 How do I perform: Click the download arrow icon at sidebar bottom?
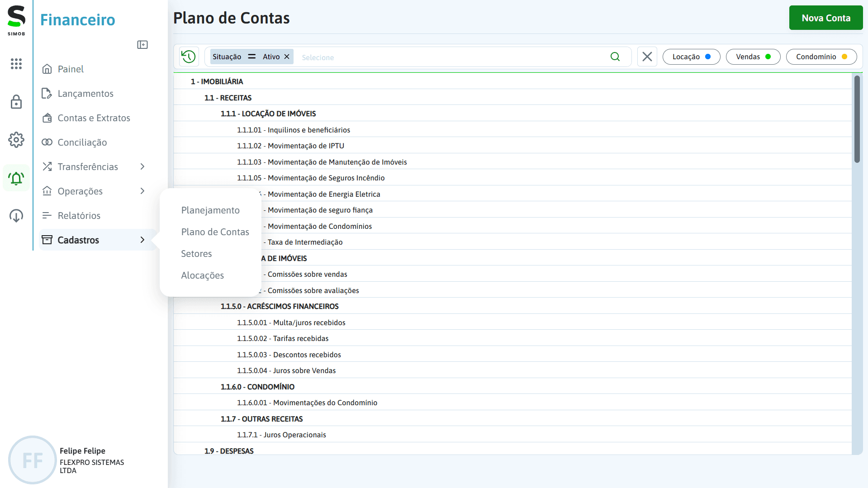click(x=16, y=216)
